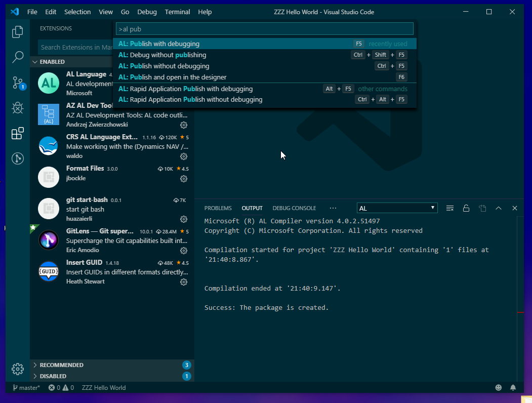Click the feedback smiley in status bar

click(x=499, y=387)
